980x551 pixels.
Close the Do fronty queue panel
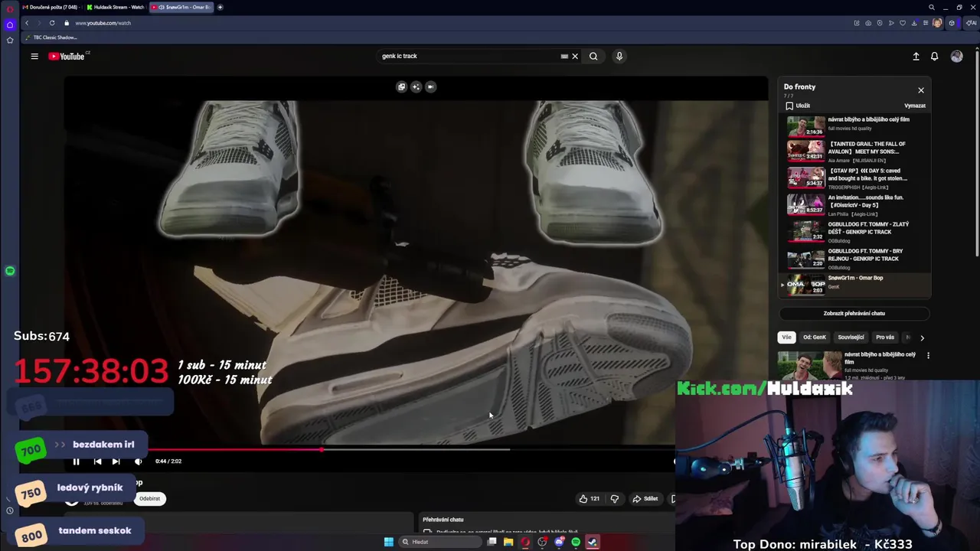pyautogui.click(x=921, y=90)
